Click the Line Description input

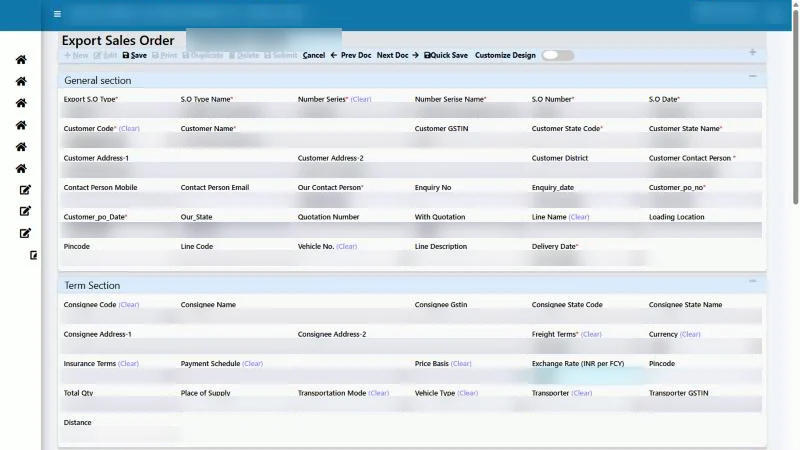[x=470, y=259]
